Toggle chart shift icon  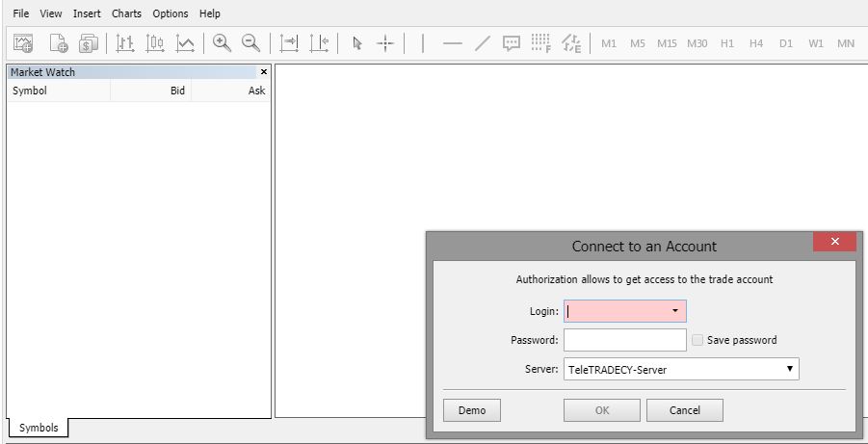tap(319, 43)
